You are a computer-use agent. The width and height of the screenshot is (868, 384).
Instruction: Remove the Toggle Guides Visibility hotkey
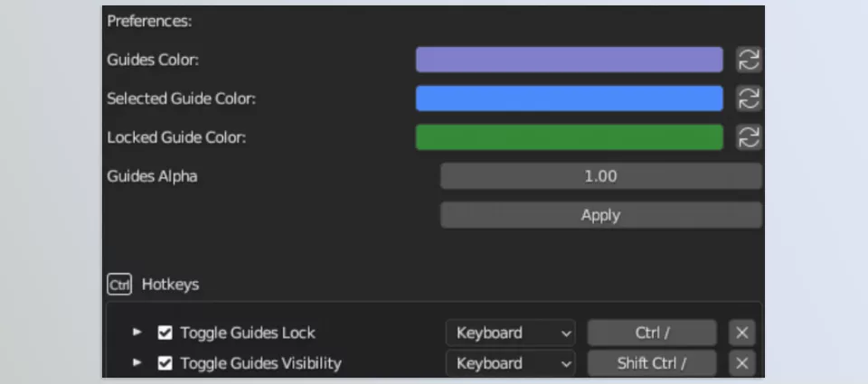tap(741, 363)
